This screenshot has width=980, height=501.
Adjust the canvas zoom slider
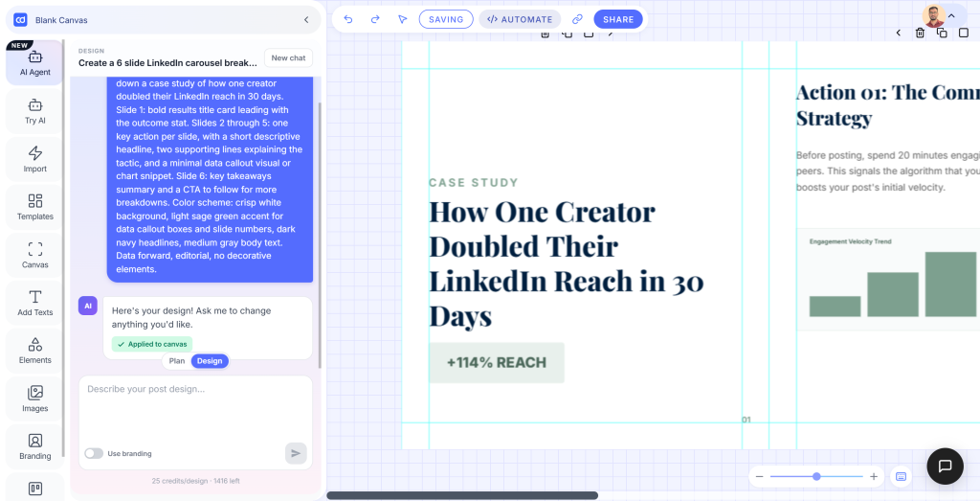816,477
